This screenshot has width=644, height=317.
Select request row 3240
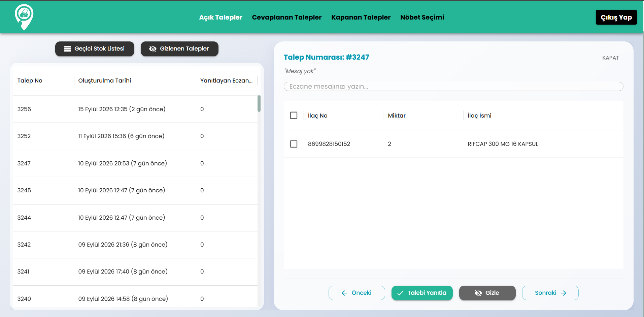(135, 296)
